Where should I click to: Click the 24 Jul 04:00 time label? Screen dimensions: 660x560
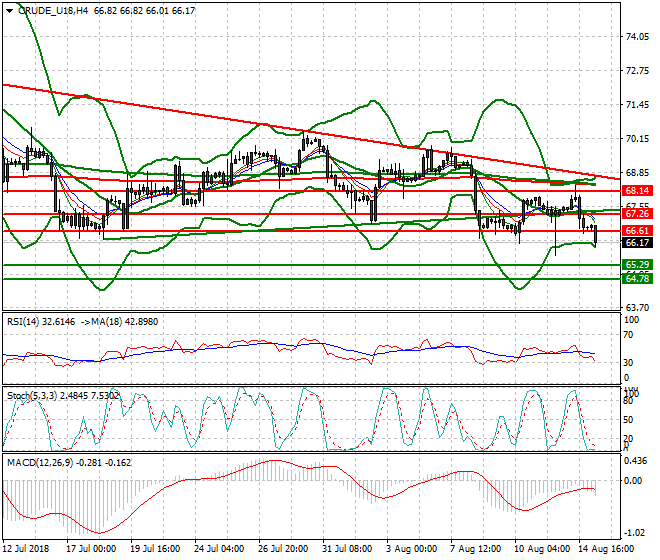219,549
